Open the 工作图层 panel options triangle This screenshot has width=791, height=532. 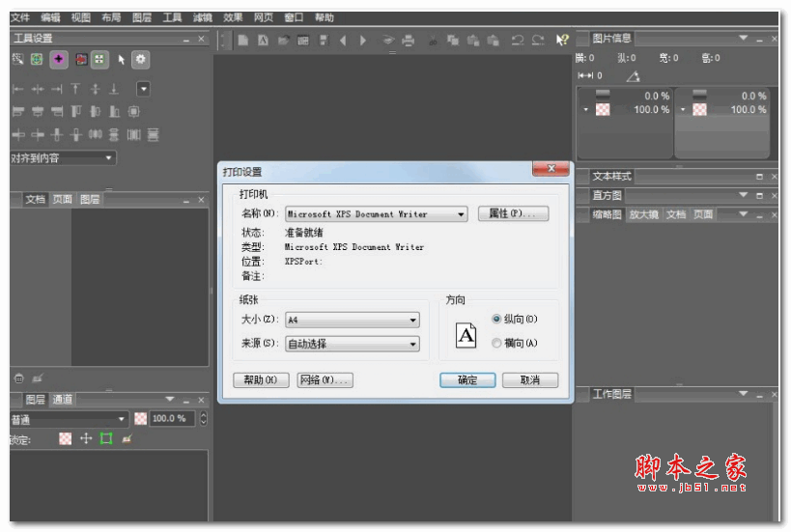tap(743, 394)
